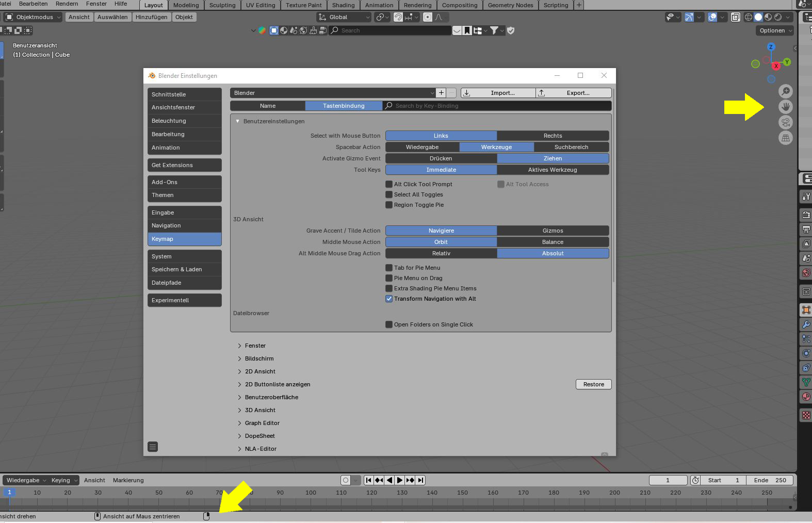The height and width of the screenshot is (523, 812).
Task: Click the filter funnel icon next to Search
Action: click(x=494, y=30)
